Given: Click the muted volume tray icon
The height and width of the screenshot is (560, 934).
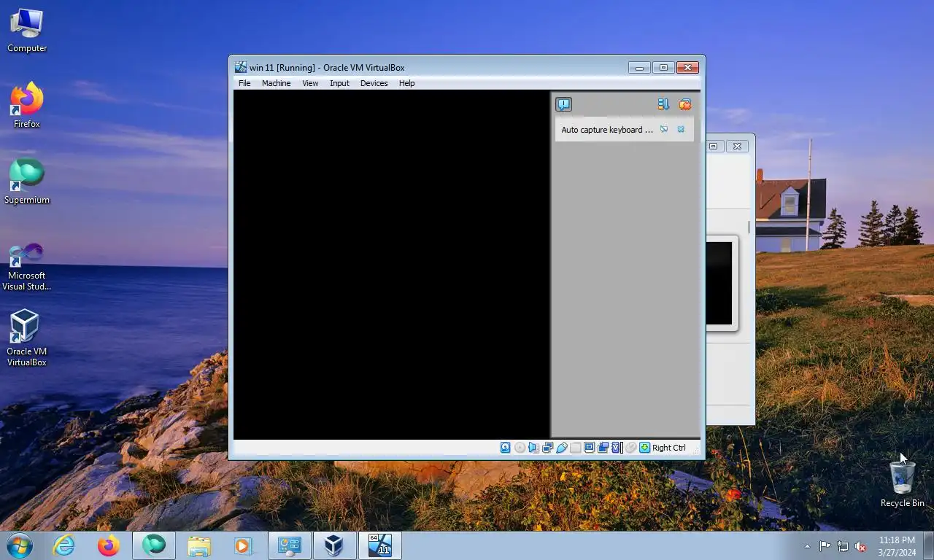Looking at the screenshot, I should [x=860, y=546].
